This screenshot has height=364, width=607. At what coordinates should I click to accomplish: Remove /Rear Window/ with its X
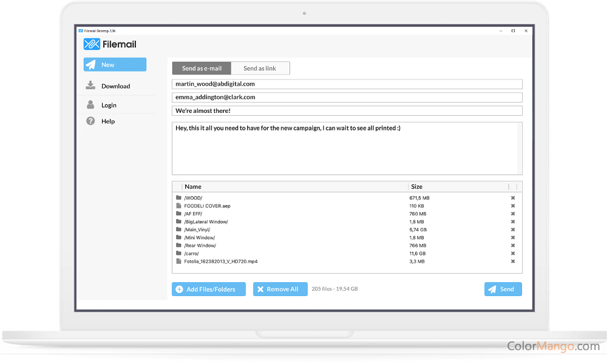[x=513, y=245]
